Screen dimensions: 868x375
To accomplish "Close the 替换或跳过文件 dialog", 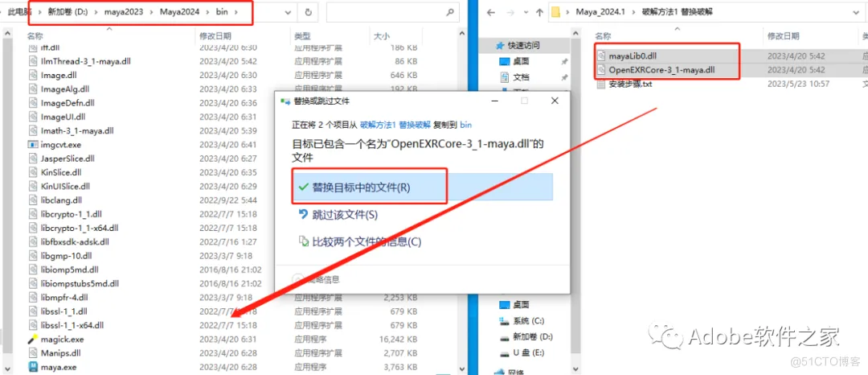I will click(555, 101).
